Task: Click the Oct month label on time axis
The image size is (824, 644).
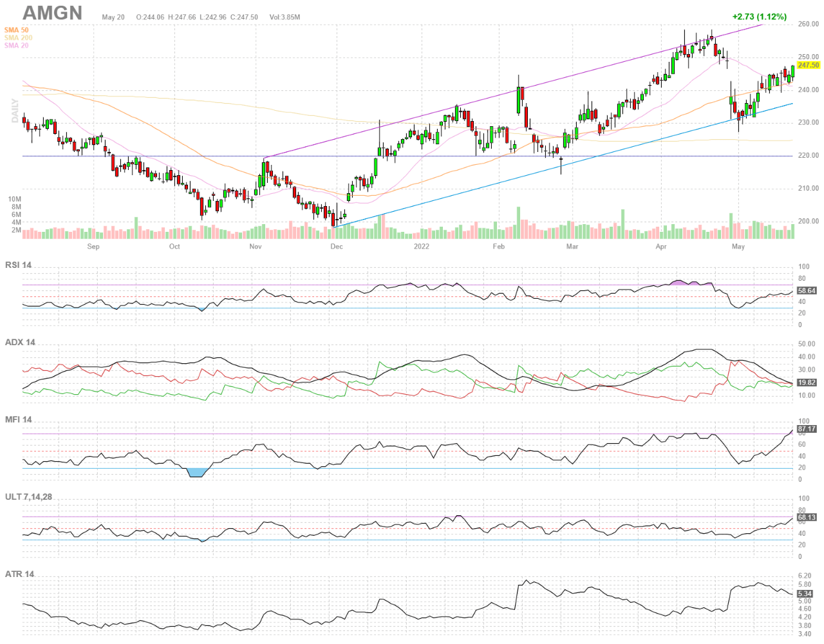Action: [x=174, y=247]
